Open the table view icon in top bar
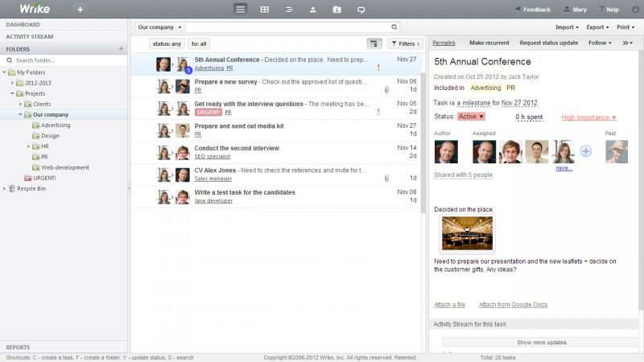 (x=265, y=9)
